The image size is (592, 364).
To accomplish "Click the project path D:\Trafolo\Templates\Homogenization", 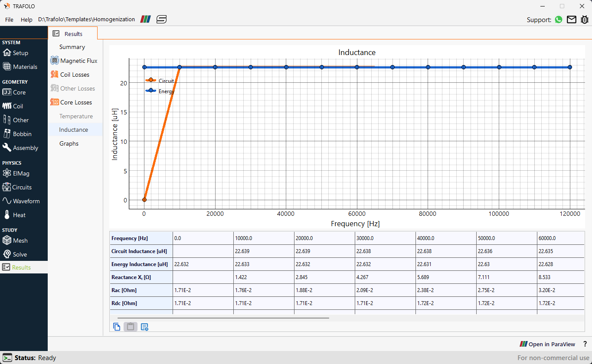I will tap(86, 19).
